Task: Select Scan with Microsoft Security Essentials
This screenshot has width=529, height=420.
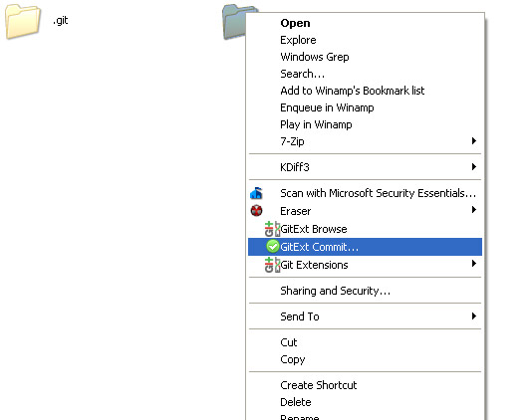Action: coord(365,193)
